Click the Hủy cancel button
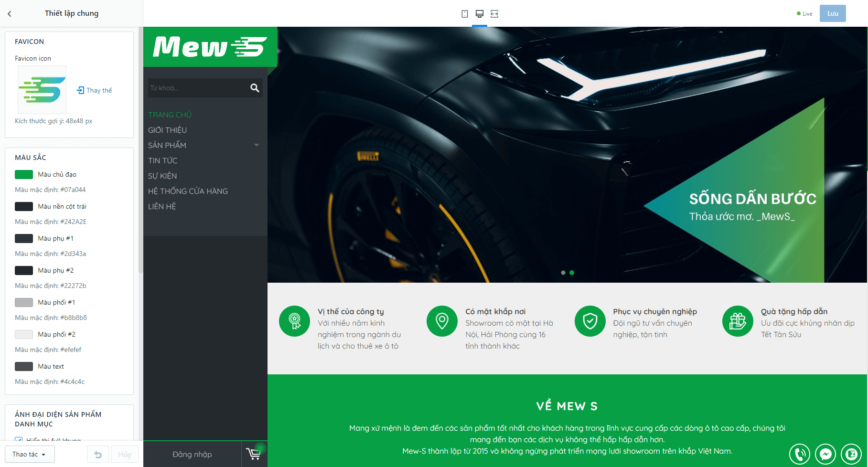The width and height of the screenshot is (868, 467). (x=125, y=454)
